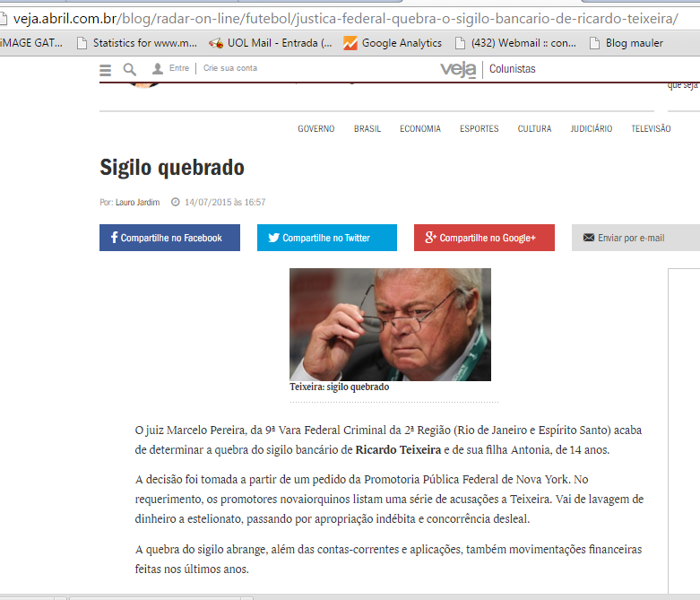Image resolution: width=700 pixels, height=600 pixels.
Task: Click Crie sua conta link
Action: [x=230, y=68]
